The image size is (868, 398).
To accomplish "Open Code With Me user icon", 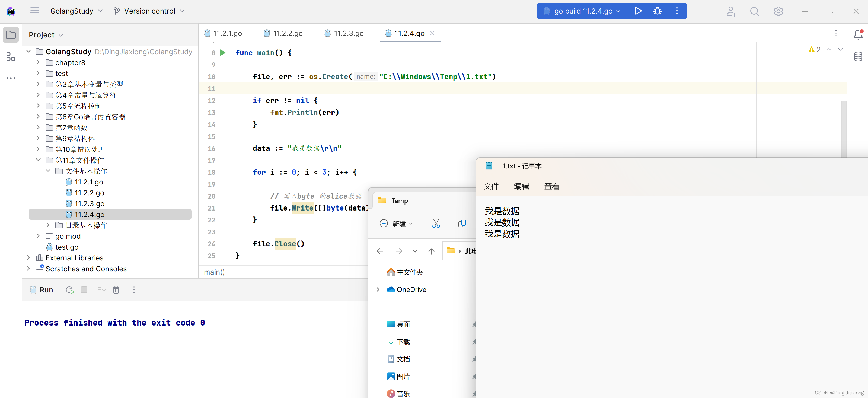I will click(731, 11).
